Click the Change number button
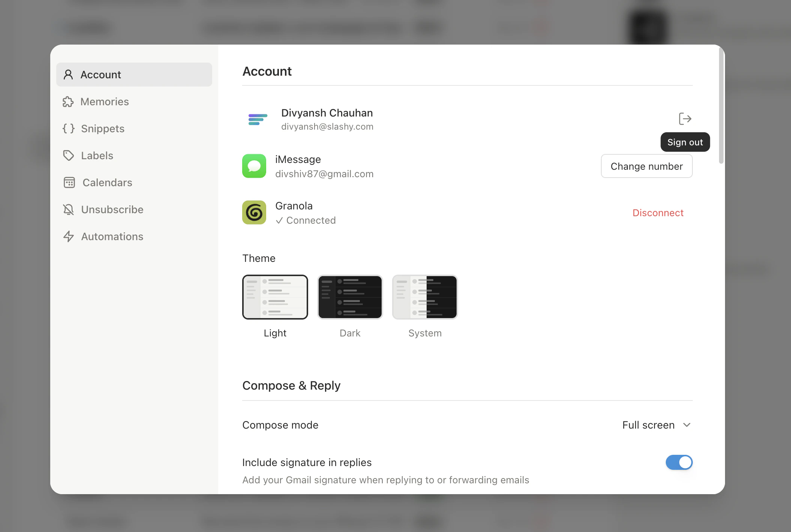 coord(646,166)
